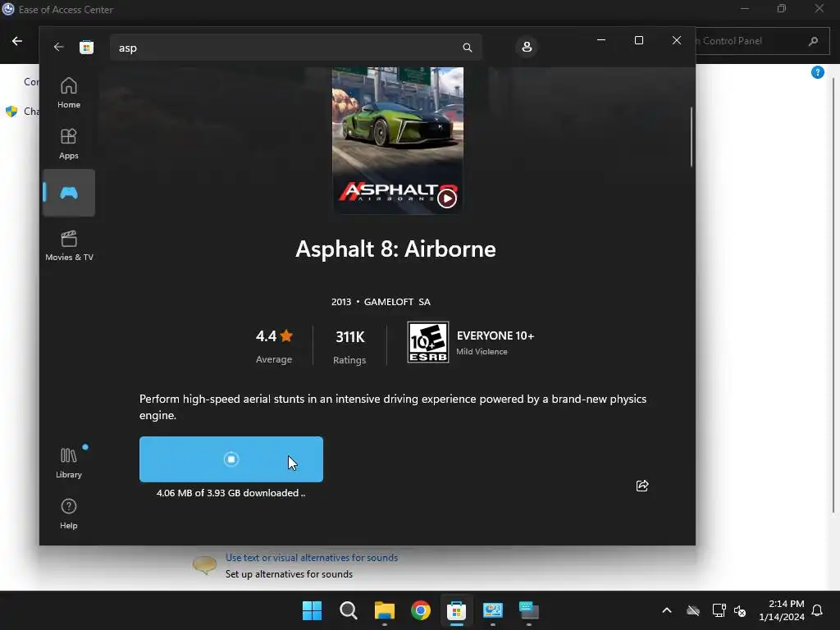Click the ESRB Everyone 10+ rating badge
This screenshot has width=840, height=630.
pyautogui.click(x=427, y=342)
